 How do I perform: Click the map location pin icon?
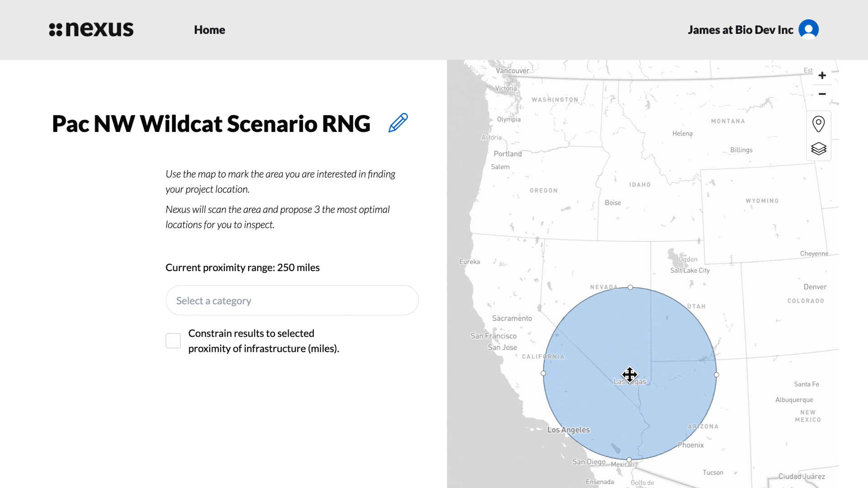(x=818, y=124)
